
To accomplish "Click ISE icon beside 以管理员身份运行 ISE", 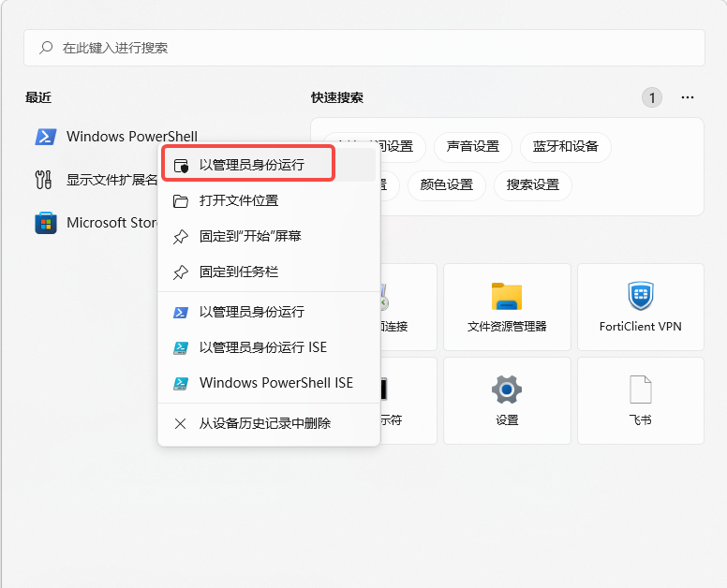I will click(x=181, y=348).
